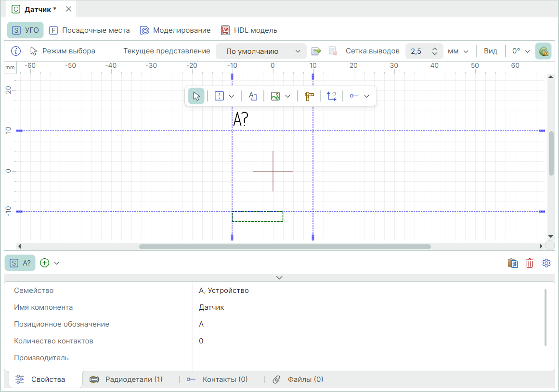Click the selection frame tool icon
The width and height of the screenshot is (559, 392).
[x=332, y=96]
